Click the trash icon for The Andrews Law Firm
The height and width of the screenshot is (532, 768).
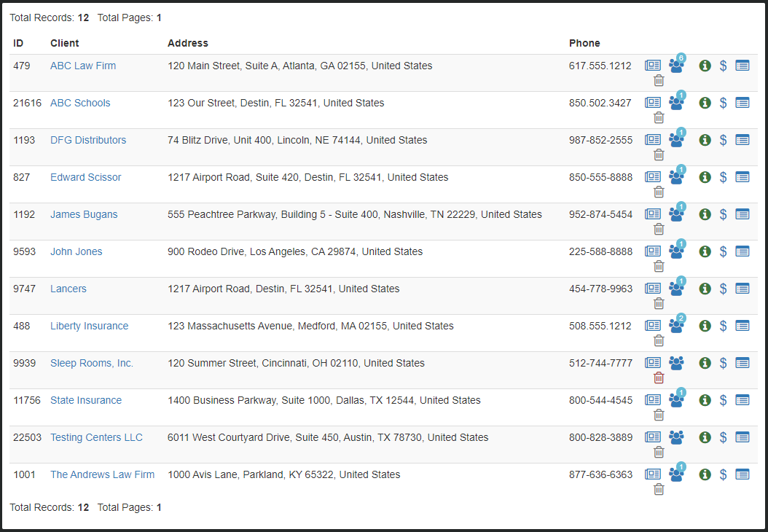click(659, 490)
